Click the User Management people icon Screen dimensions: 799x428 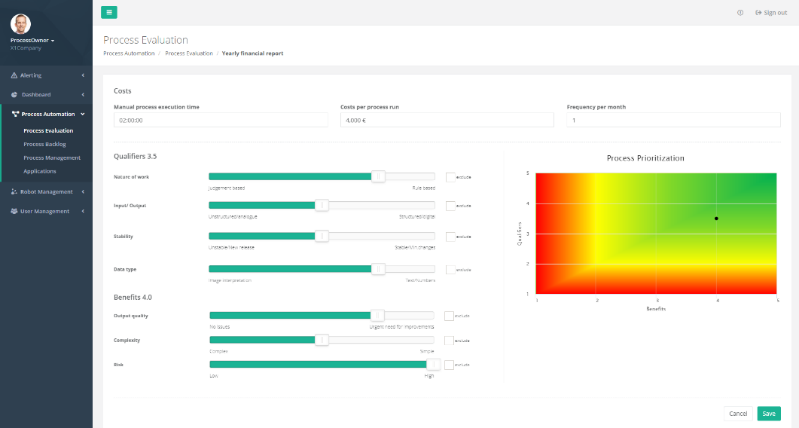(x=14, y=211)
